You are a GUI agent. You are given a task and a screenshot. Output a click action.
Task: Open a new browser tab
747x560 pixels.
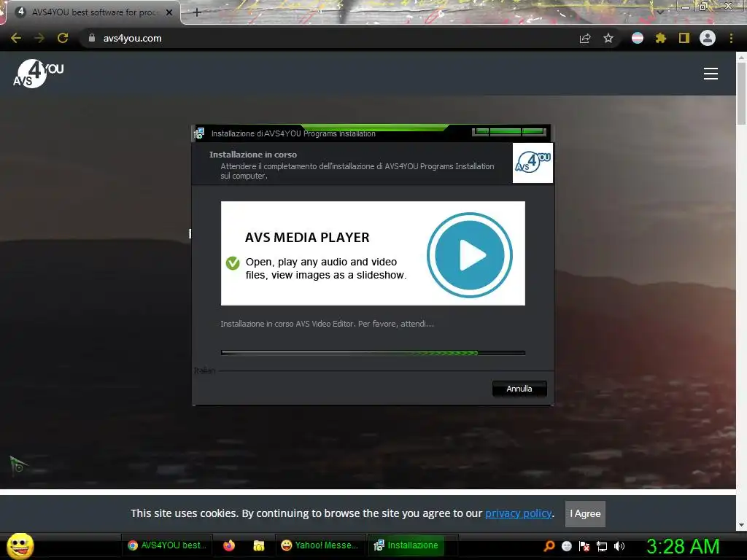click(197, 12)
